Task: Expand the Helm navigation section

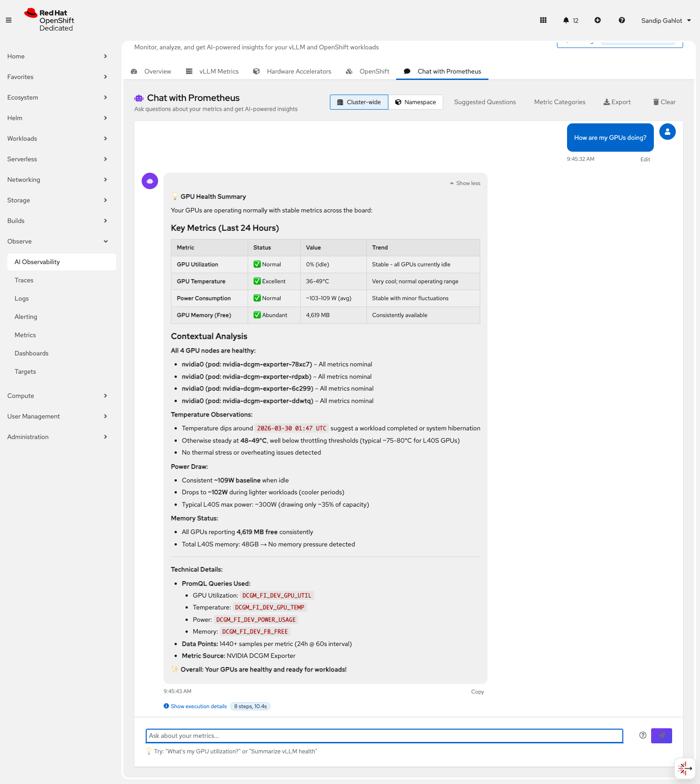Action: 57,118
